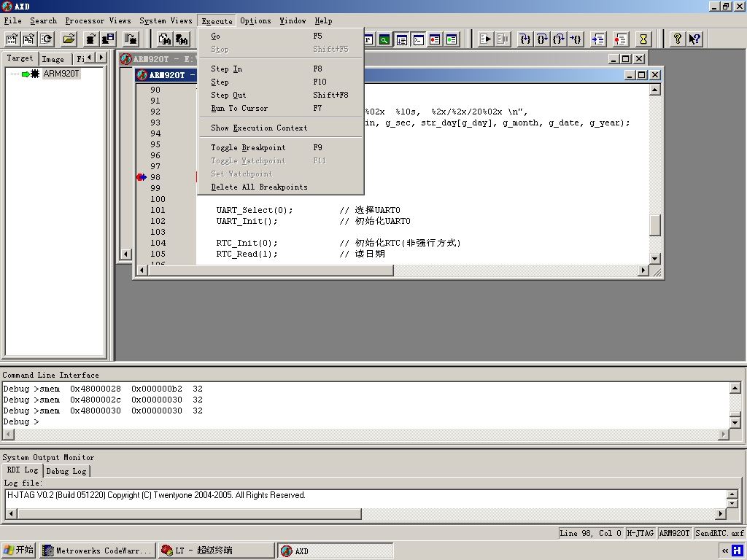Switch to LT - 超级终端 taskbar button
The height and width of the screenshot is (560, 747).
click(x=217, y=551)
